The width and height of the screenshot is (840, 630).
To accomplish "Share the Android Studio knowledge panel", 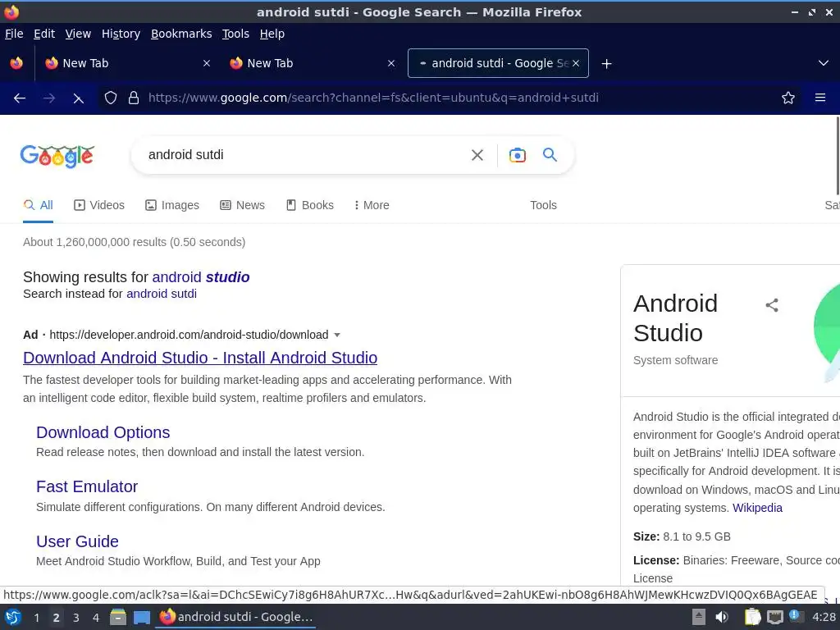I will pos(771,305).
